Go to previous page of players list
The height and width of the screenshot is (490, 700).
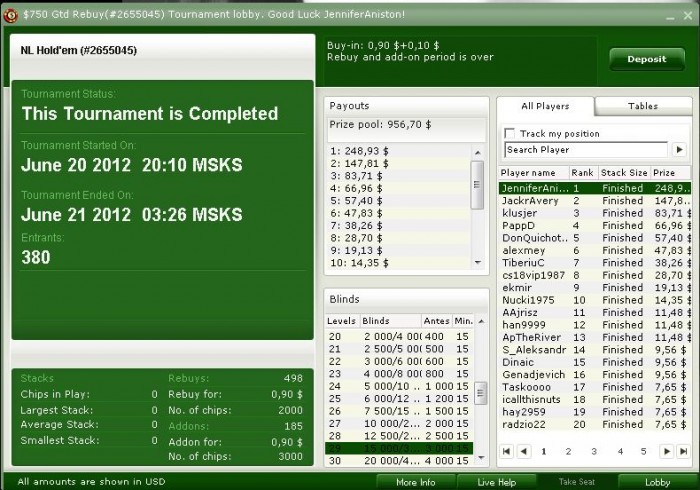(x=524, y=451)
